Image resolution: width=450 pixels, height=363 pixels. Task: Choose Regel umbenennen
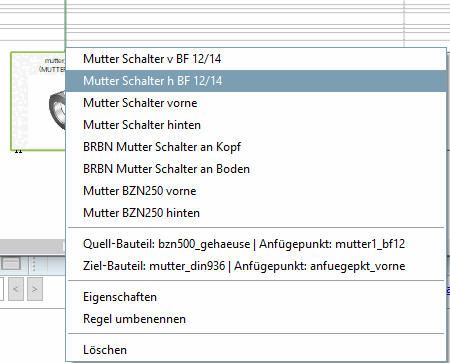(256, 319)
